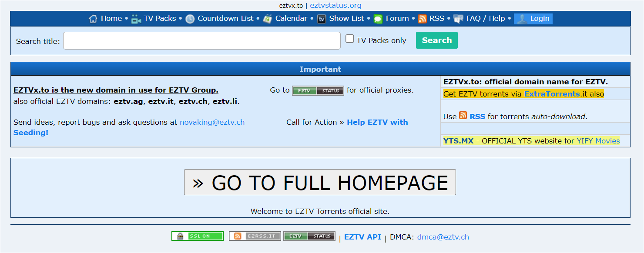This screenshot has height=253, width=644.
Task: Click the novaking@eztv.ch email link
Action: 212,122
